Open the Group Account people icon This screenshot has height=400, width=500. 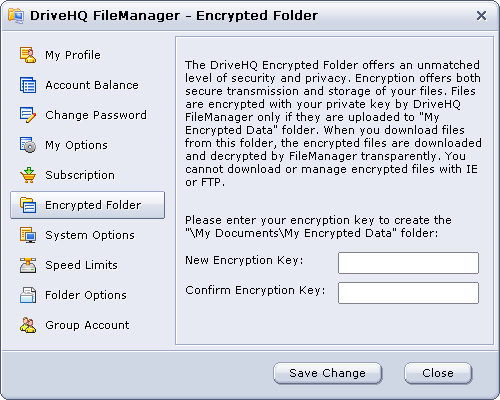[28, 325]
